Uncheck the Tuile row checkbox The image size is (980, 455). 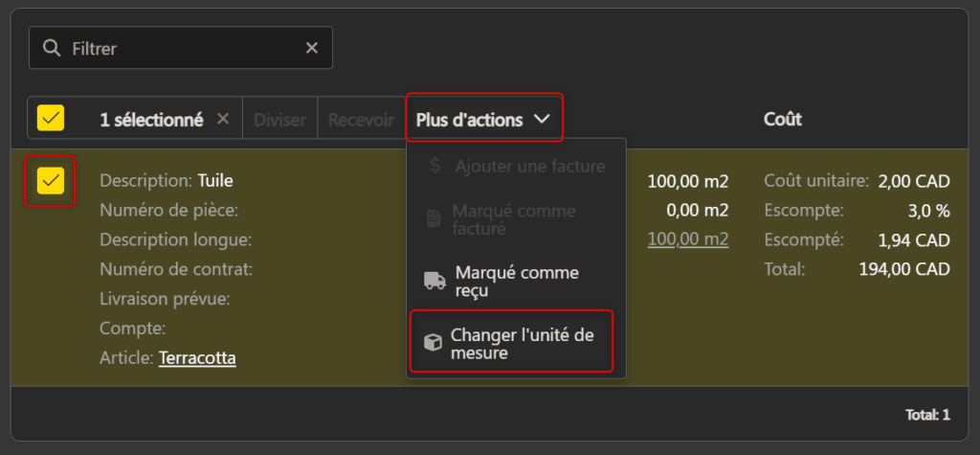tap(51, 180)
